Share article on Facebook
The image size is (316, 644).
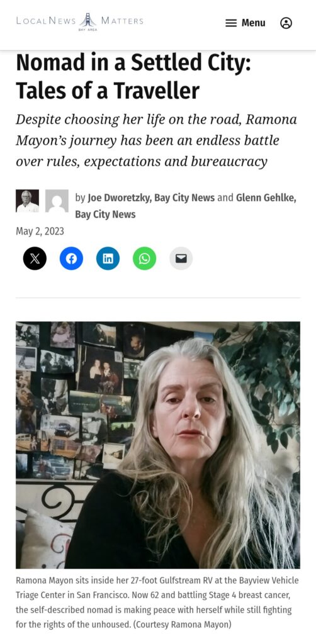pos(71,258)
